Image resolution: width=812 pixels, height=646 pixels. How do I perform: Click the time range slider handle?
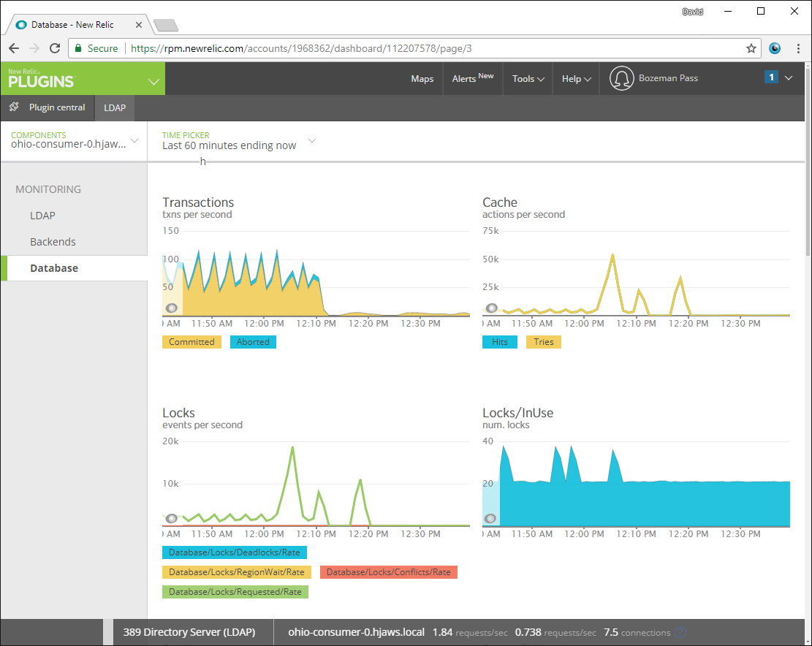[203, 161]
